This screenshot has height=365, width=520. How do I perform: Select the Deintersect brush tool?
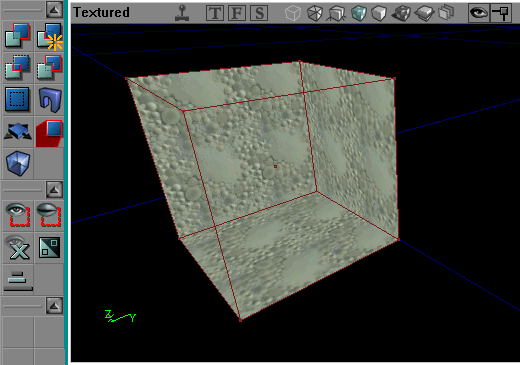50,67
